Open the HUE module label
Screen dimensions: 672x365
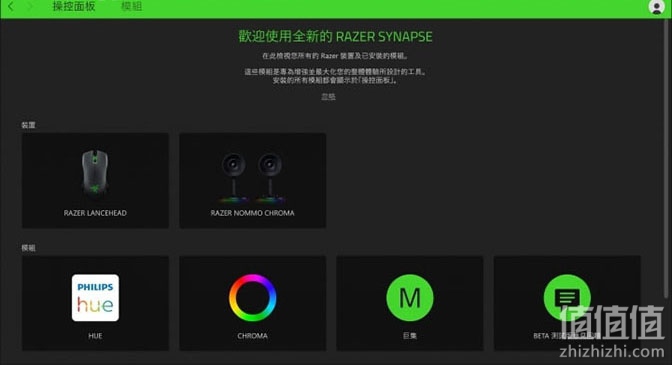[95, 336]
